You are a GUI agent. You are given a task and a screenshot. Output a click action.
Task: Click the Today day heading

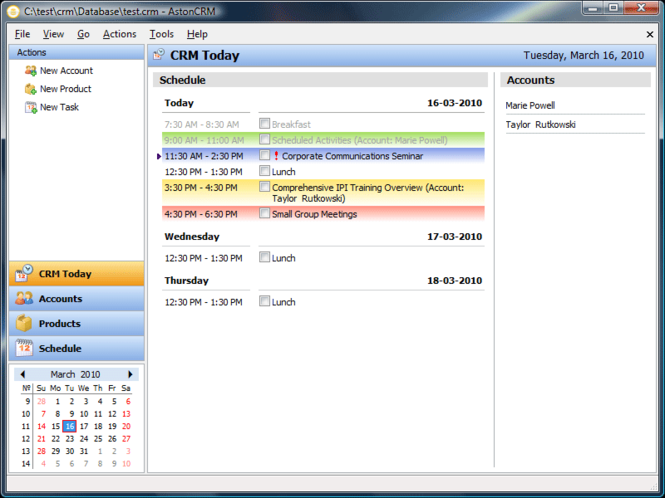179,103
